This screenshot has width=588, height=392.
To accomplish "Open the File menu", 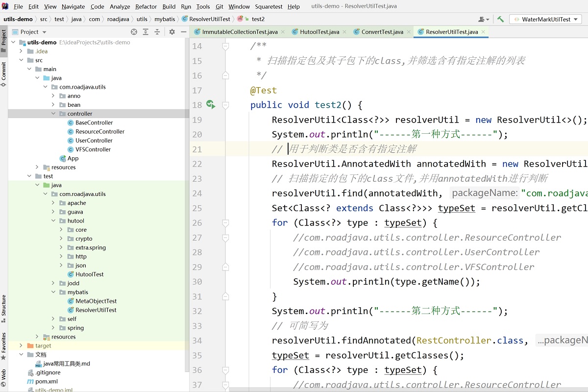I will tap(18, 6).
